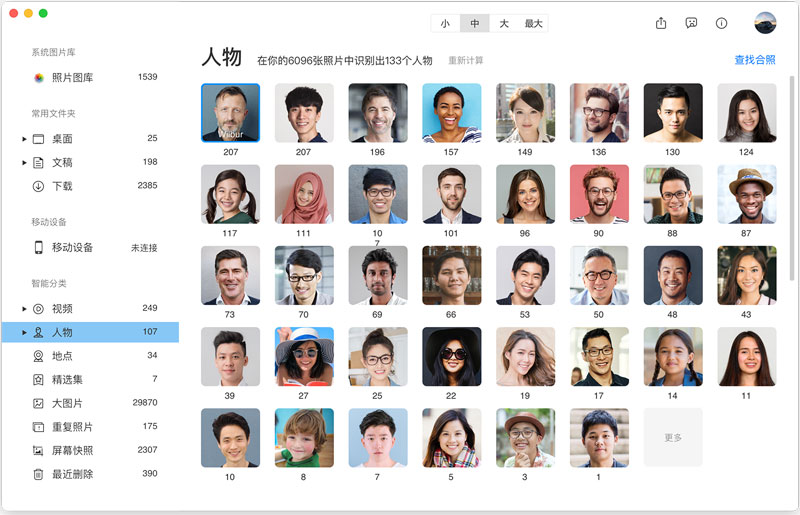Open the face thumbnail with 149 photos

pos(526,113)
